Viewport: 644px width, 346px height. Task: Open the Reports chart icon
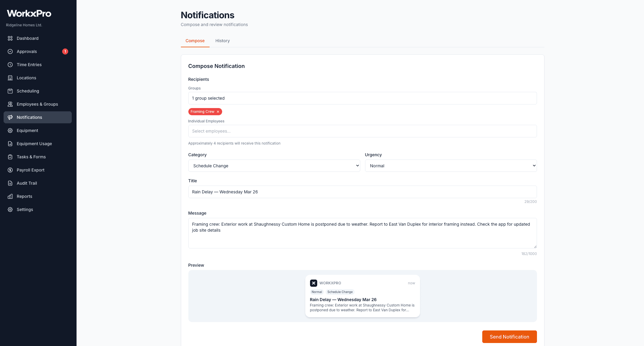[10, 196]
